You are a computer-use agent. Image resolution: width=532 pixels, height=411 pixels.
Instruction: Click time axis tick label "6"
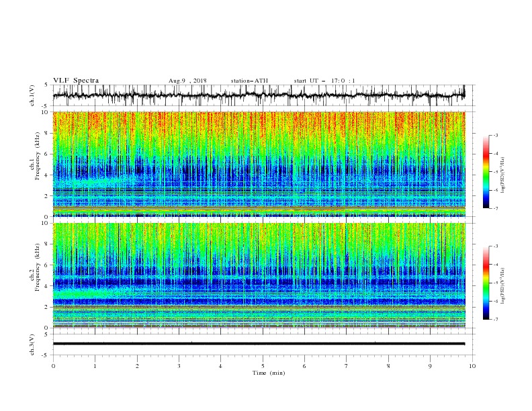[304, 366]
